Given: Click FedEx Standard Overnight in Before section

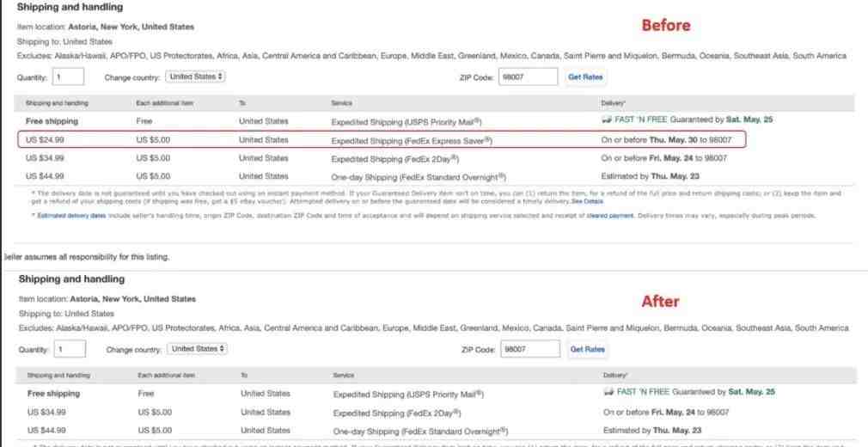Looking at the screenshot, I should (x=419, y=177).
